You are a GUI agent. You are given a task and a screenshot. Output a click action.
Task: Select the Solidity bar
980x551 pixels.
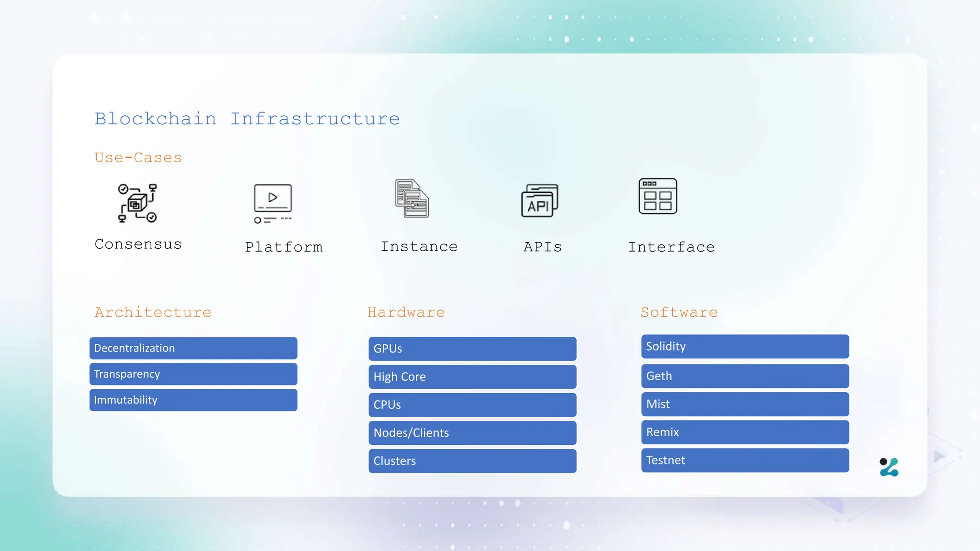[745, 346]
